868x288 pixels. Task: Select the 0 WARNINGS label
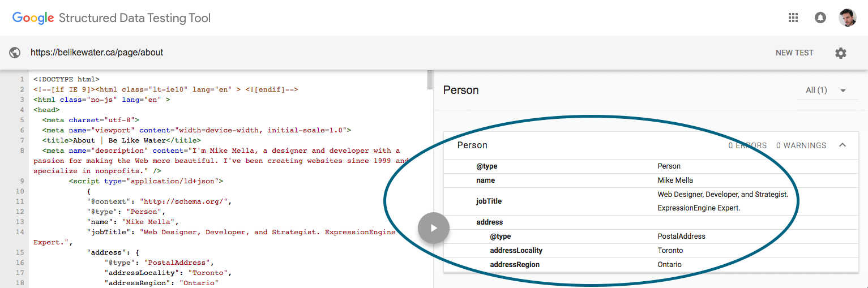pyautogui.click(x=801, y=145)
